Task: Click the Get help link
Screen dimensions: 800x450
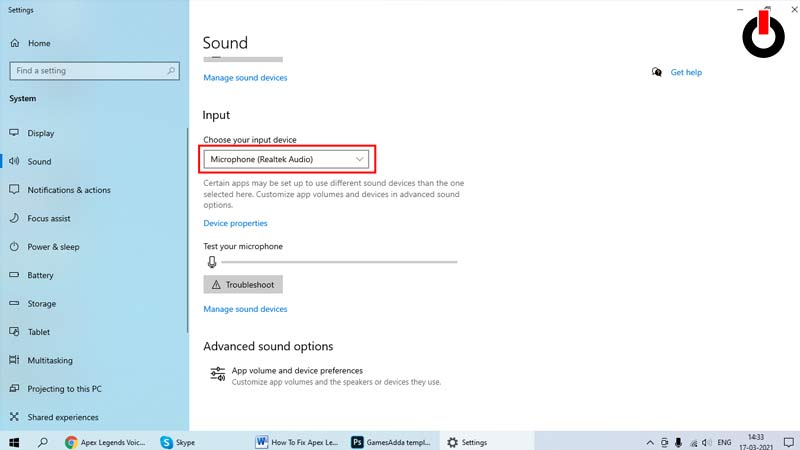Action: [x=686, y=72]
